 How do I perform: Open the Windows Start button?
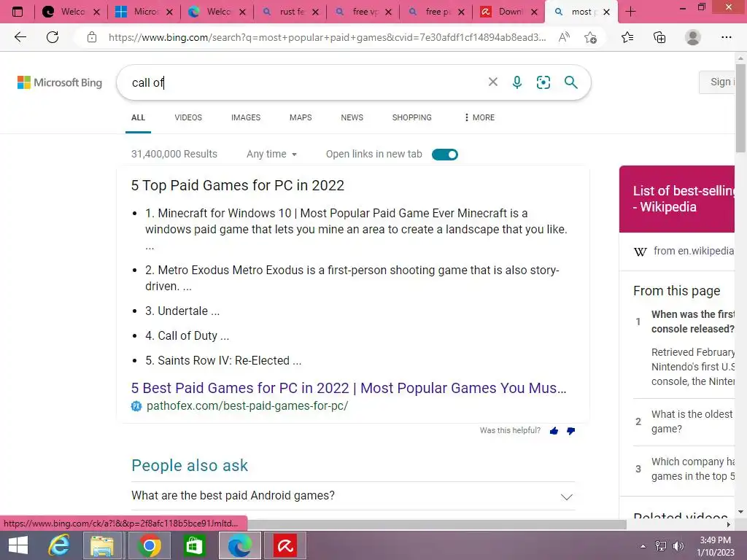[x=18, y=545]
